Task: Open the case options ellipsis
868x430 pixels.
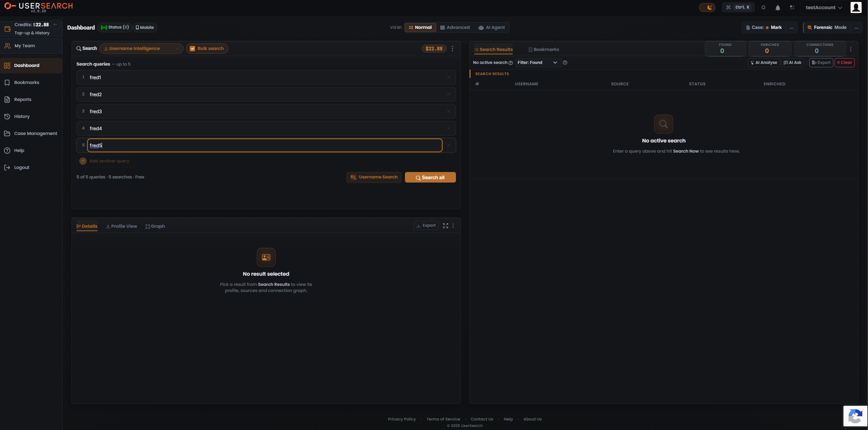Action: click(792, 28)
